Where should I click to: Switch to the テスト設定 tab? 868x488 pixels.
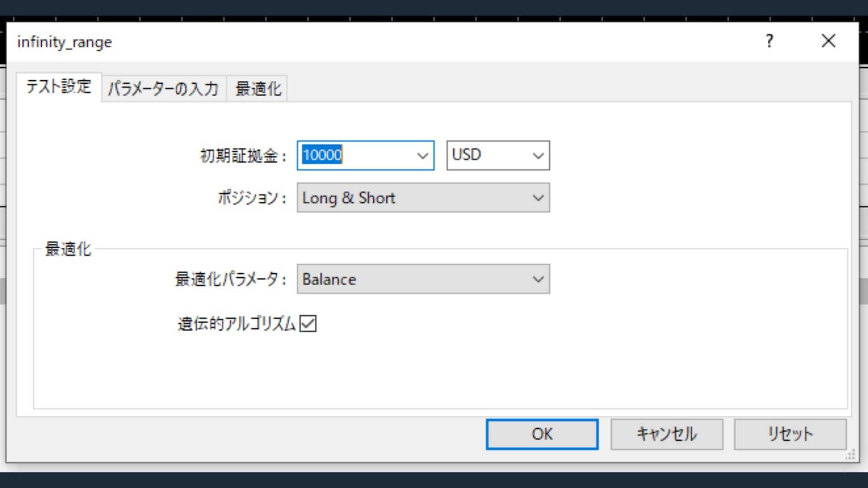click(x=59, y=87)
